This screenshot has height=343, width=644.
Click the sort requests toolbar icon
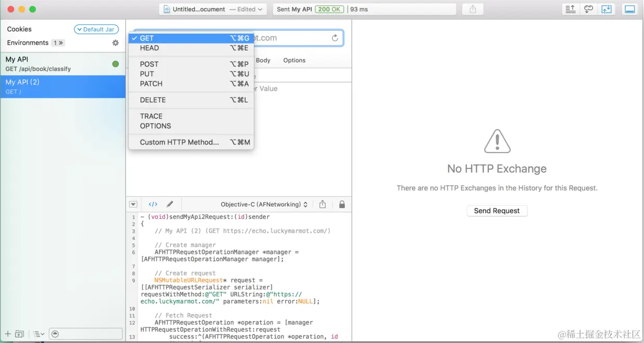click(x=570, y=9)
